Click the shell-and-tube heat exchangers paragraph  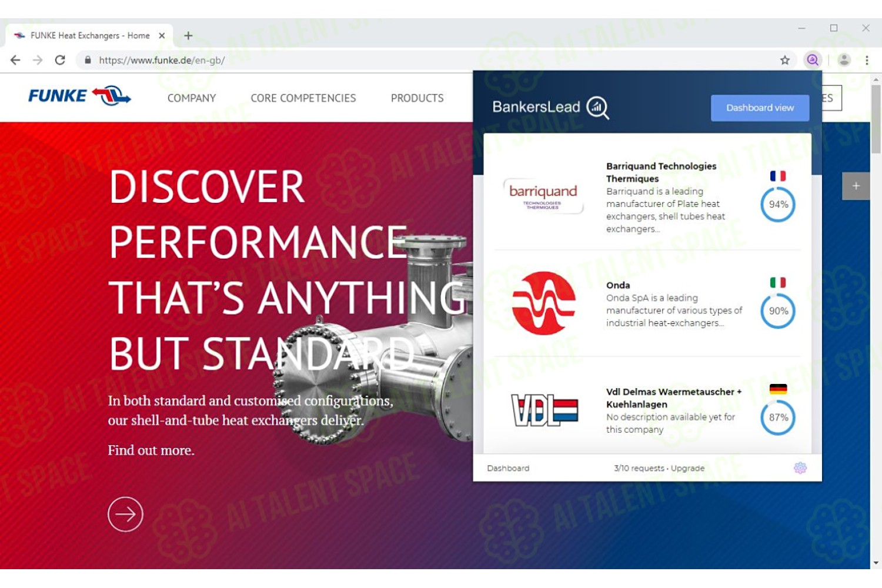(250, 410)
